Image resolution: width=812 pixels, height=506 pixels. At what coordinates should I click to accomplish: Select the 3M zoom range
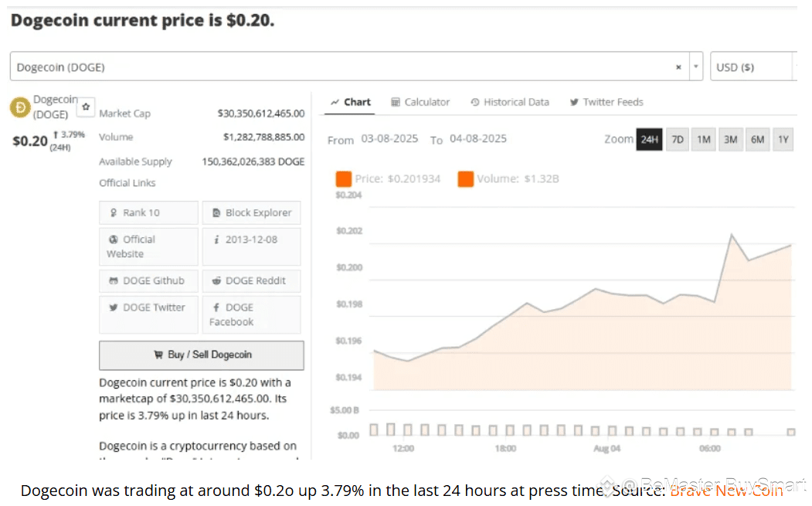coord(730,139)
